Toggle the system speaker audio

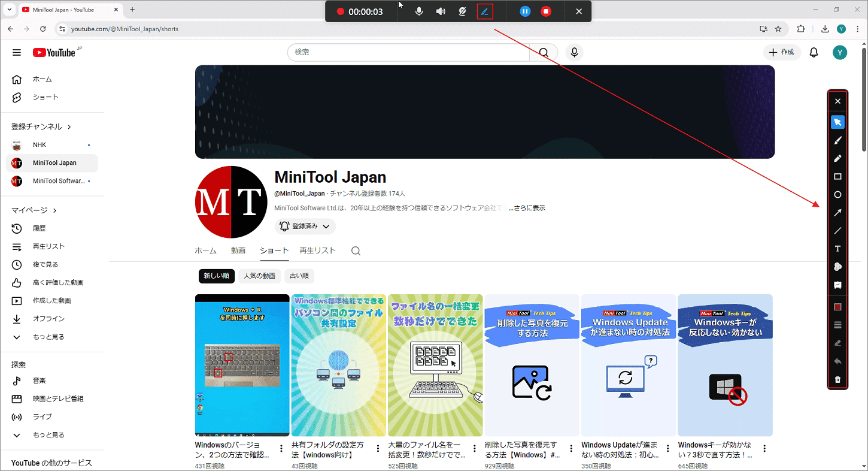pyautogui.click(x=441, y=11)
